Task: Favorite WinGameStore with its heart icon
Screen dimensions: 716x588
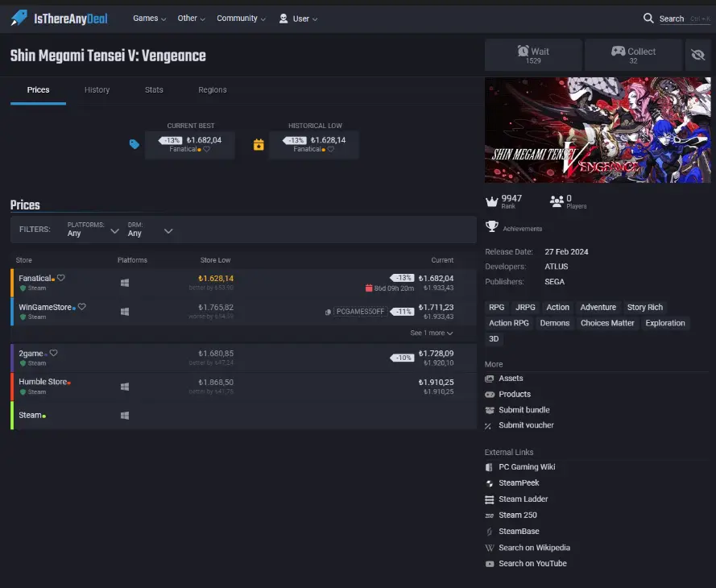Action: click(x=81, y=307)
